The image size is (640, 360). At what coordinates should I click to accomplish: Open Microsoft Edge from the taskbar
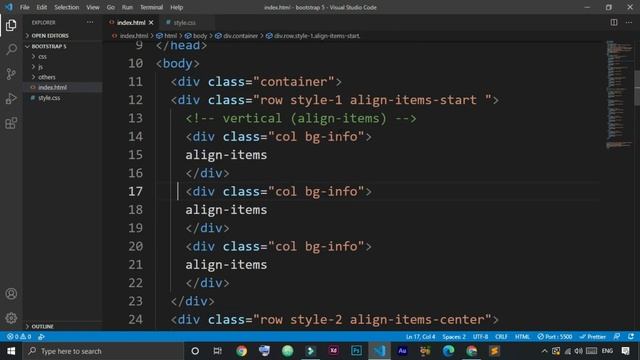(448, 351)
